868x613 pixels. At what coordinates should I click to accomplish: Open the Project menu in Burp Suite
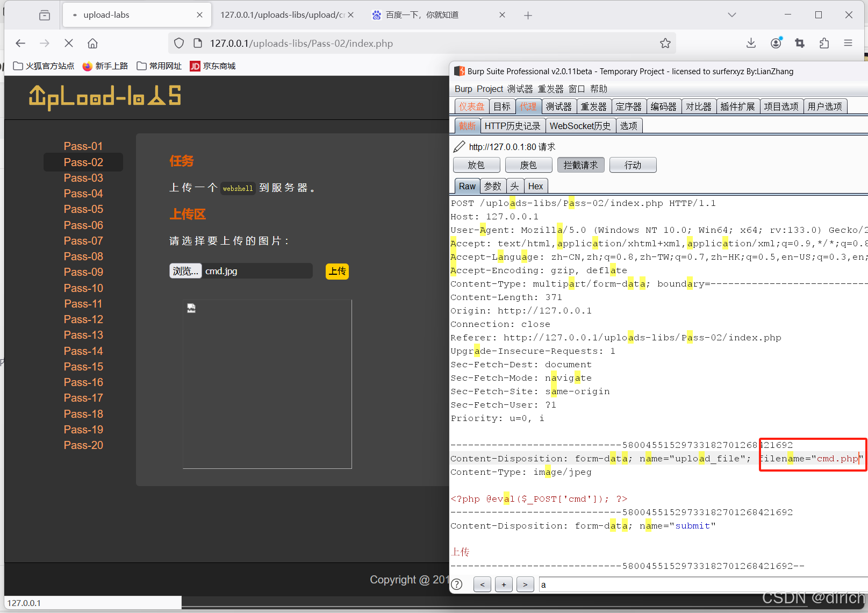pyautogui.click(x=490, y=89)
